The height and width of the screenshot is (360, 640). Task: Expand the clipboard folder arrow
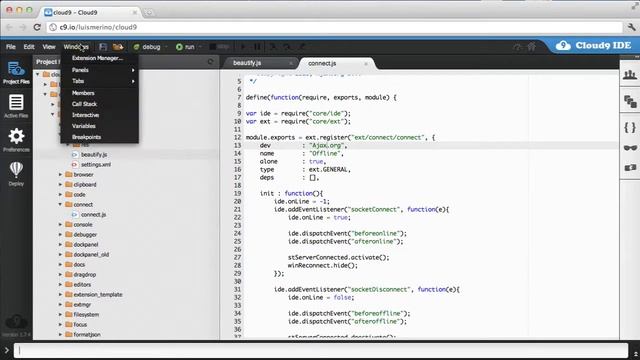pos(60,184)
